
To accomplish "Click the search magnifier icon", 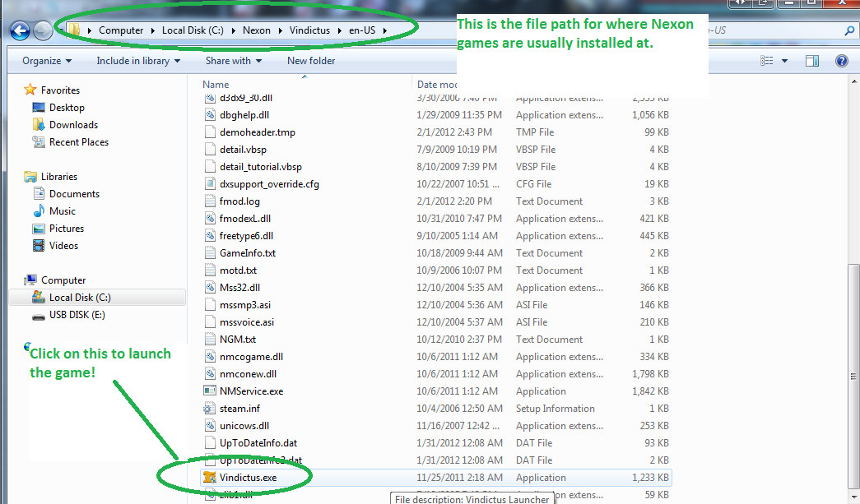I will coord(849,30).
